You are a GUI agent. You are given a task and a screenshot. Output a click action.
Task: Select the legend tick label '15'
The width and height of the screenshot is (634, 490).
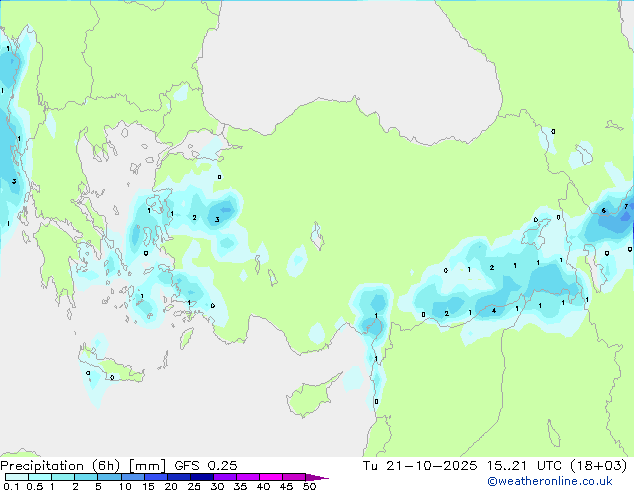(148, 486)
